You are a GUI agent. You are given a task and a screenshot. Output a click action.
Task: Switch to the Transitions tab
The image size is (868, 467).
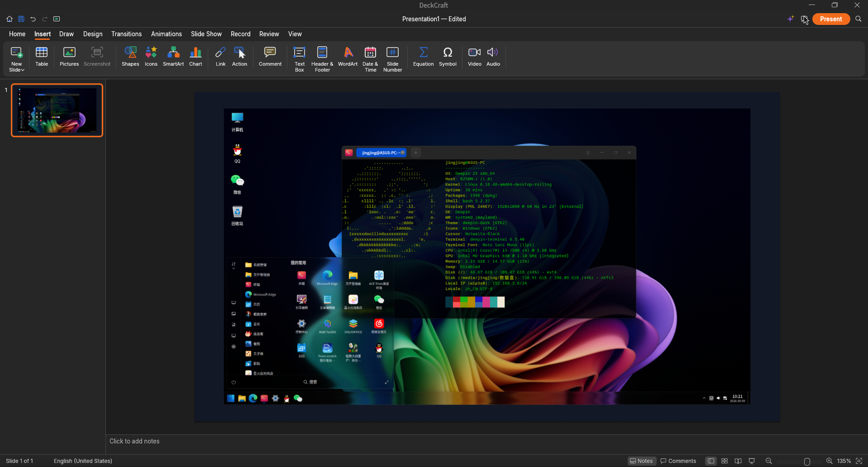pos(127,34)
